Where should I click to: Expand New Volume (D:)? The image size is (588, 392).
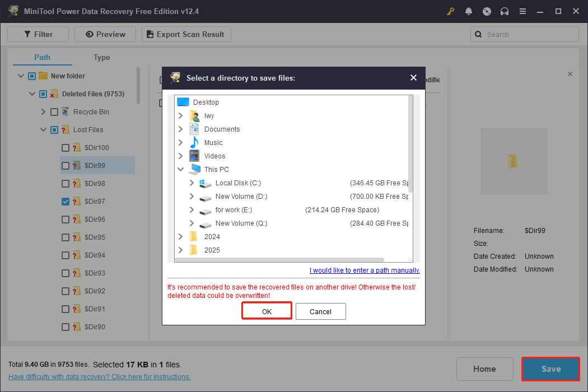point(192,196)
